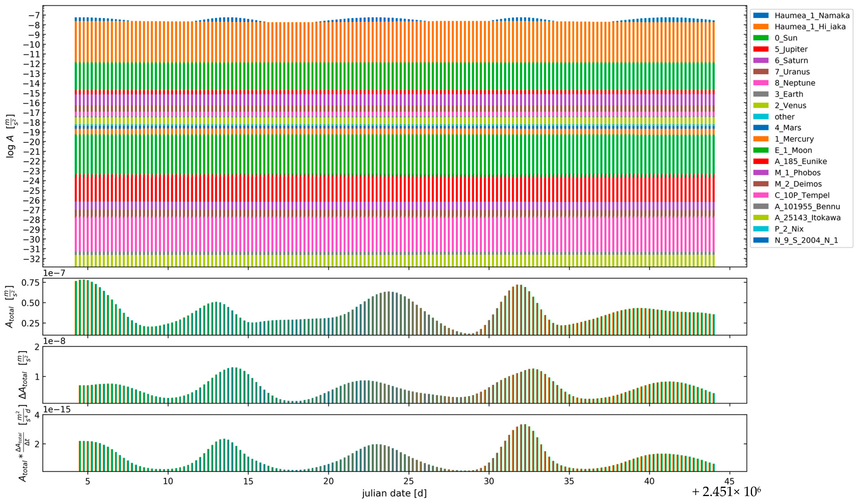This screenshot has height=504, width=858.
Task: Select the C_10P_Tempel legend entry
Action: click(x=802, y=195)
